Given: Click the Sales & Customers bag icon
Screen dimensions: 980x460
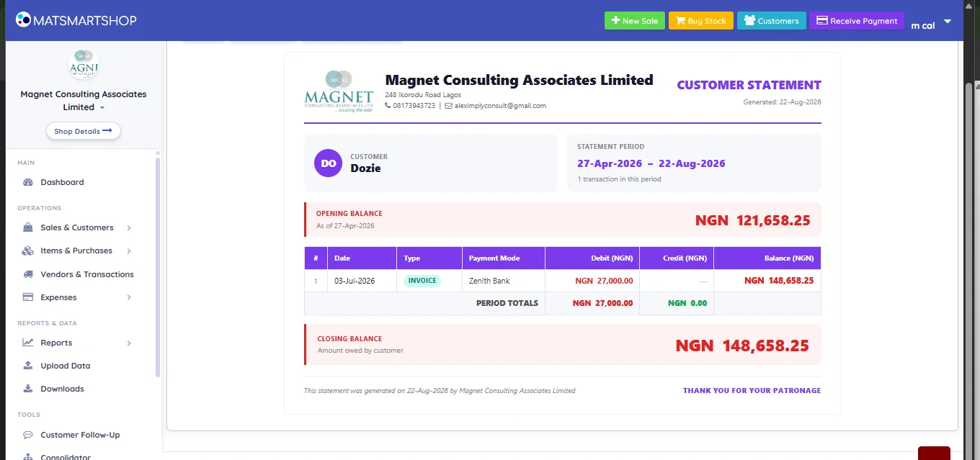Looking at the screenshot, I should (28, 227).
